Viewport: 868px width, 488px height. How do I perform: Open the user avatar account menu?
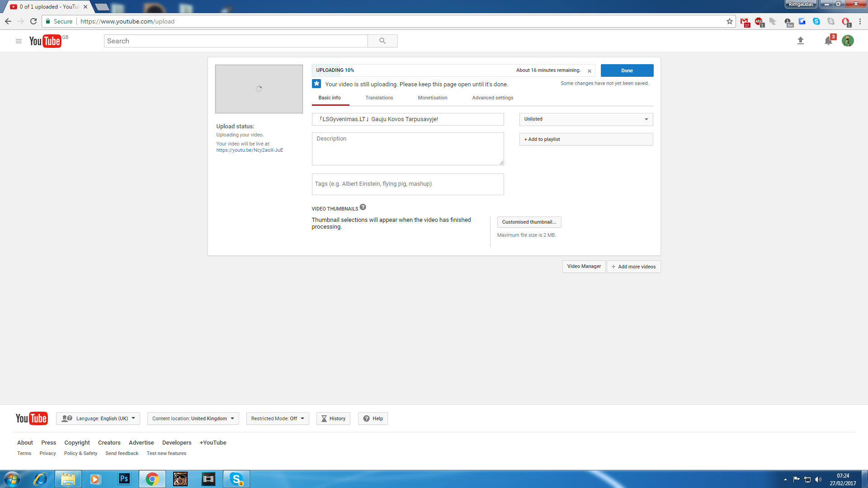pos(848,41)
